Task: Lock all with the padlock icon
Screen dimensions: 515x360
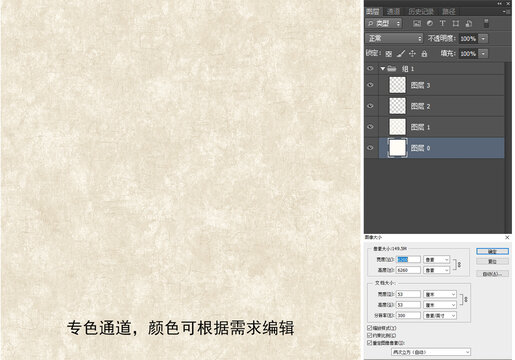Action: click(x=424, y=53)
